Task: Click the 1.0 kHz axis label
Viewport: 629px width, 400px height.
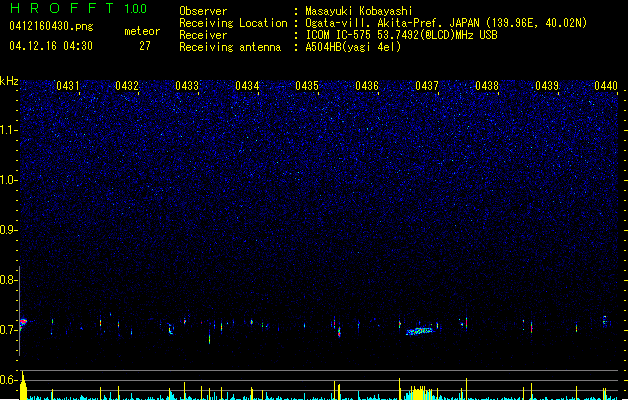Action: pyautogui.click(x=8, y=180)
